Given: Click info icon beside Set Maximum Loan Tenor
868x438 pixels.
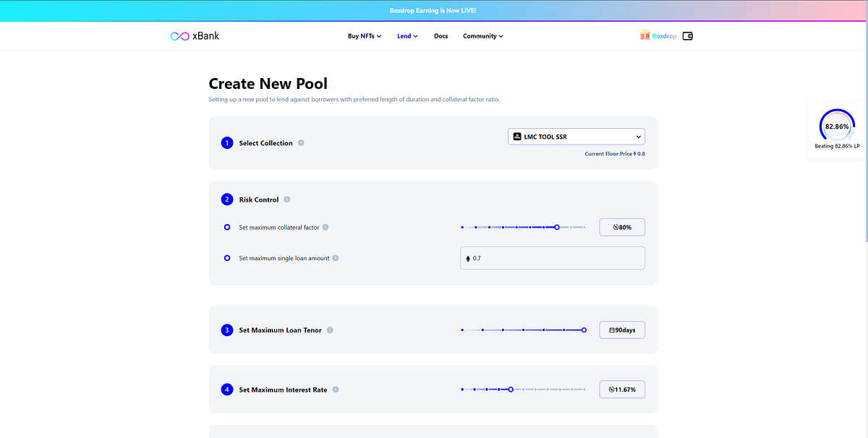Looking at the screenshot, I should (330, 330).
